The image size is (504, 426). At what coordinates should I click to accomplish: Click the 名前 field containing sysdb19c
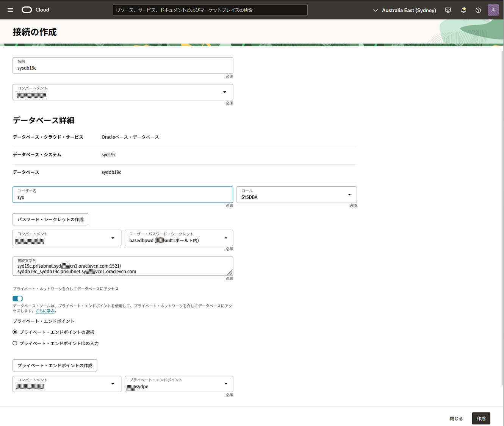click(x=123, y=66)
